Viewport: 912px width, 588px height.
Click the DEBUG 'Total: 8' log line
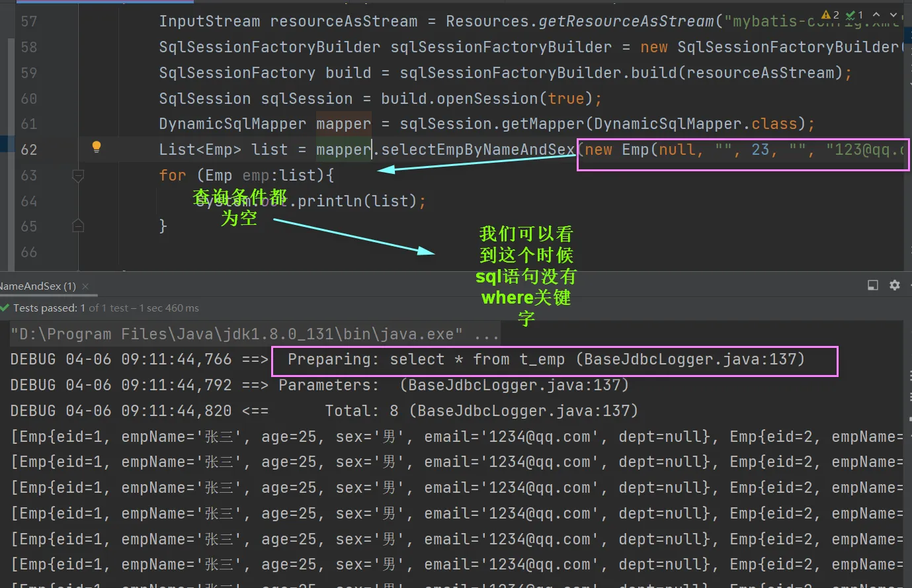(x=324, y=411)
